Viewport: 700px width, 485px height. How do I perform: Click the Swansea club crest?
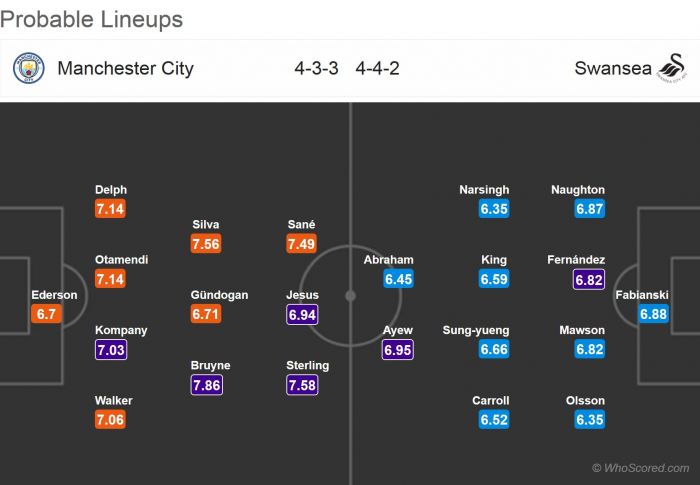tap(667, 69)
